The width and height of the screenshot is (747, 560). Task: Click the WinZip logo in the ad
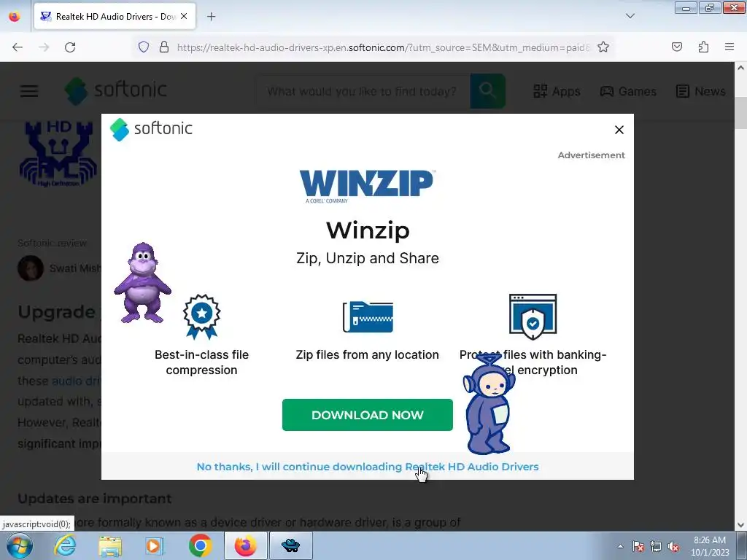click(367, 186)
